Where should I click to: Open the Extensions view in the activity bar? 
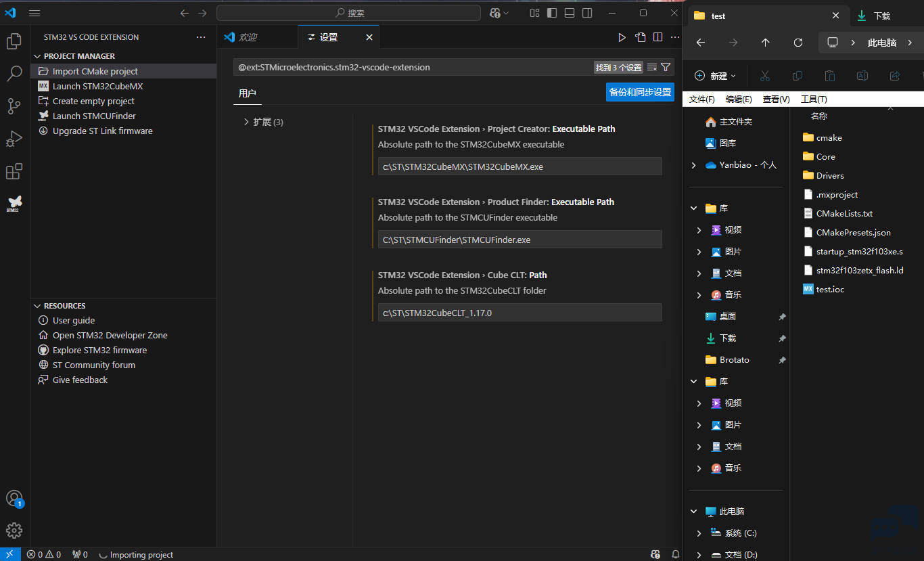click(x=14, y=171)
